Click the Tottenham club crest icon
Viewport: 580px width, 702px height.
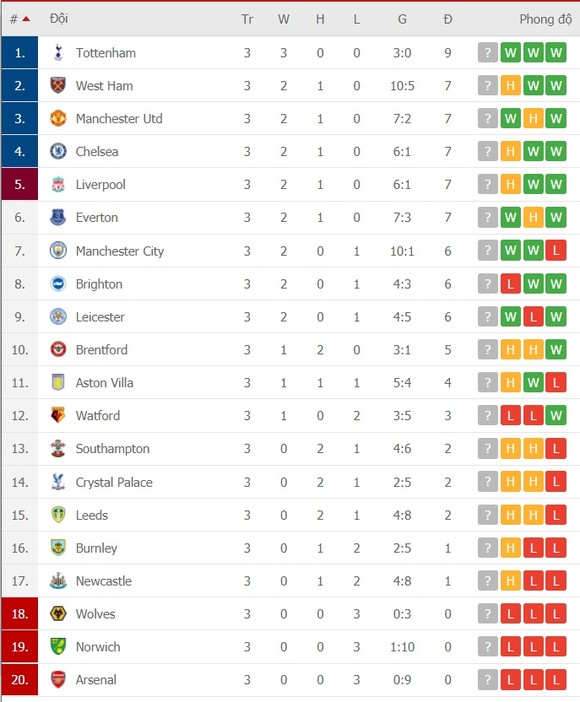point(58,52)
